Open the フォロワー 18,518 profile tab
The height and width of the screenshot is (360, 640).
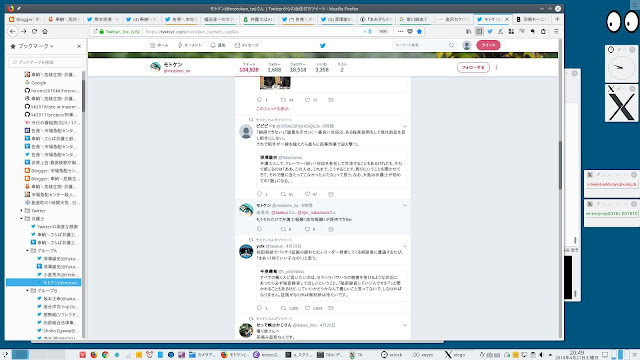pos(298,68)
